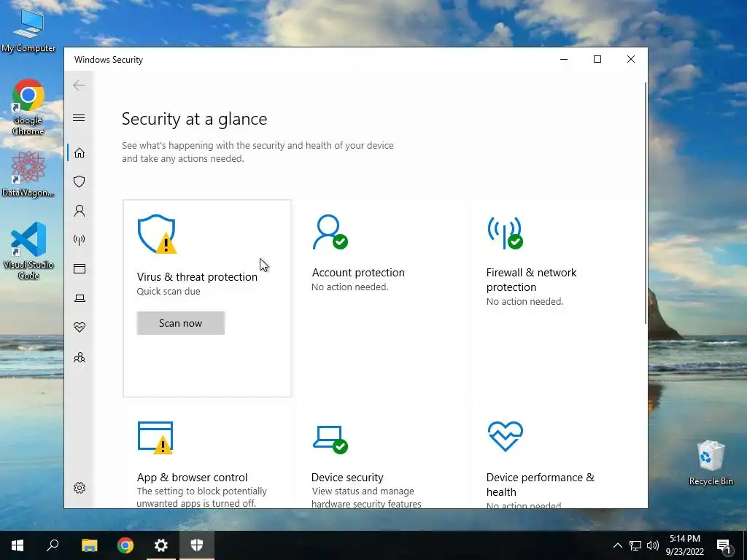747x560 pixels.
Task: Click the Firewall & network tile icon
Action: (505, 233)
